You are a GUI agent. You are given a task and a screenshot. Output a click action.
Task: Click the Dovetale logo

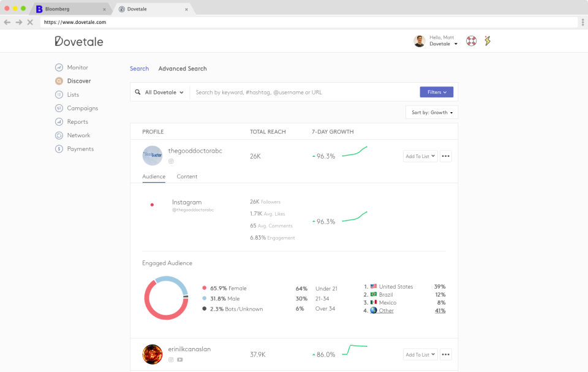pos(79,42)
